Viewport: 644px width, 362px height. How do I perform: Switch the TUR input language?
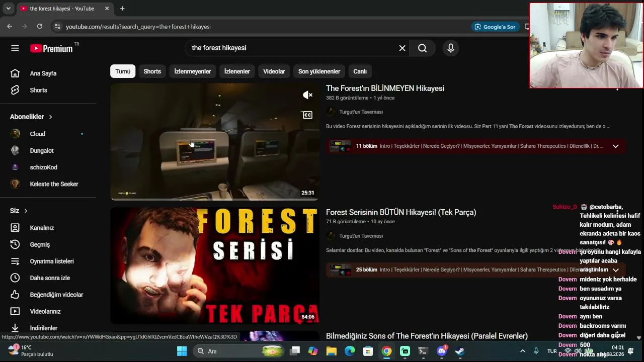(552, 351)
